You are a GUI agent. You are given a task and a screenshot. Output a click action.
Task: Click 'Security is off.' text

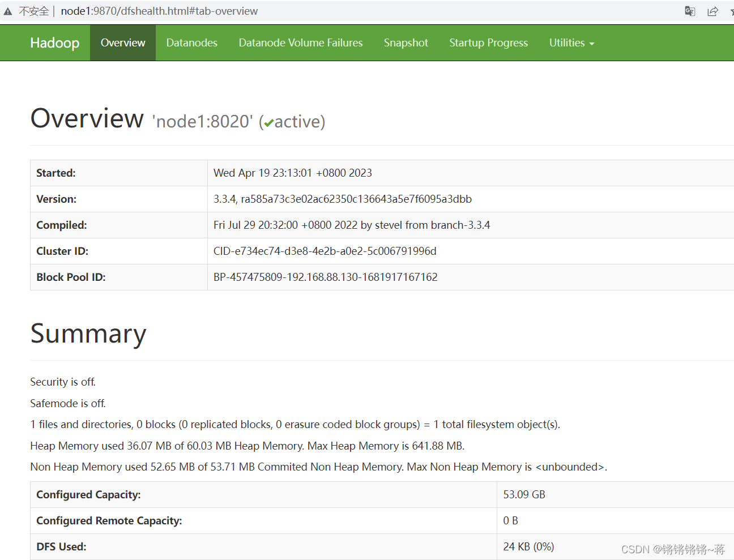(63, 382)
